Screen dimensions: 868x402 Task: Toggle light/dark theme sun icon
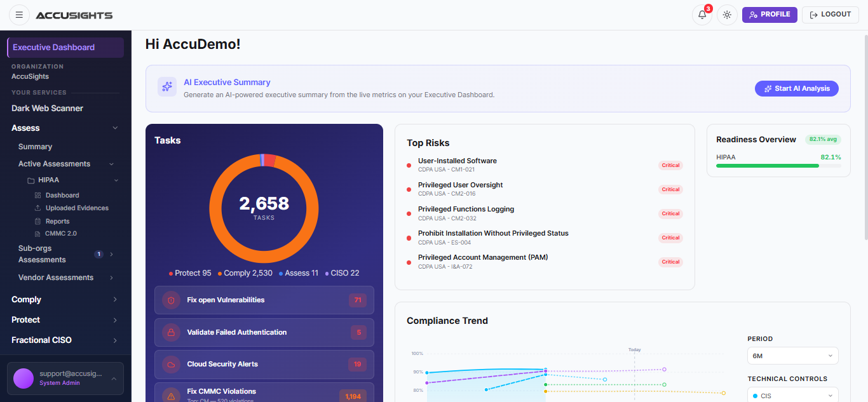(727, 15)
